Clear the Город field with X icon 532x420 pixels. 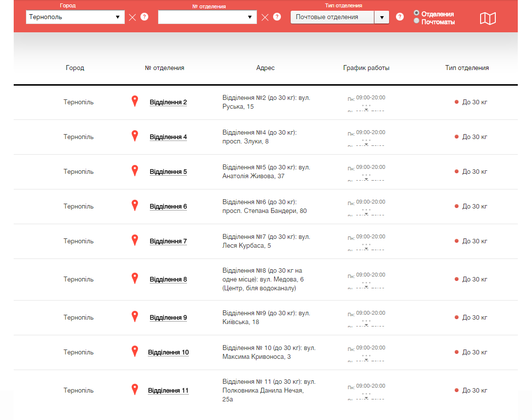(133, 17)
